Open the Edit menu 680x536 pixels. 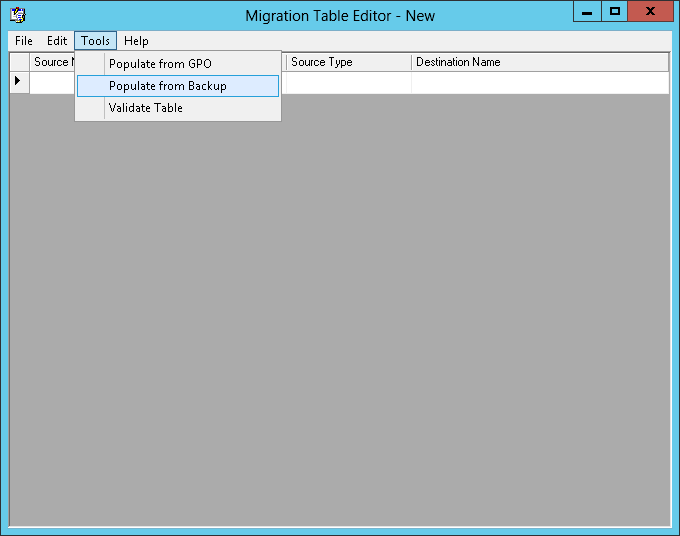[57, 41]
